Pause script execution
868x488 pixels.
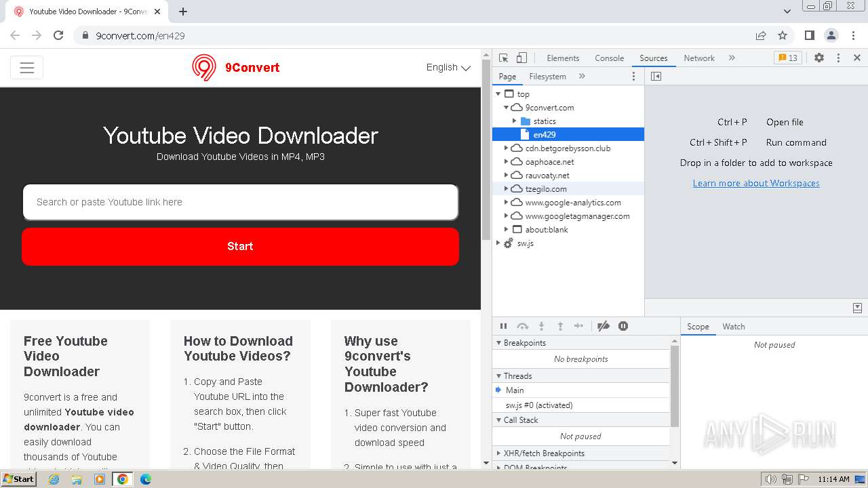pyautogui.click(x=503, y=326)
